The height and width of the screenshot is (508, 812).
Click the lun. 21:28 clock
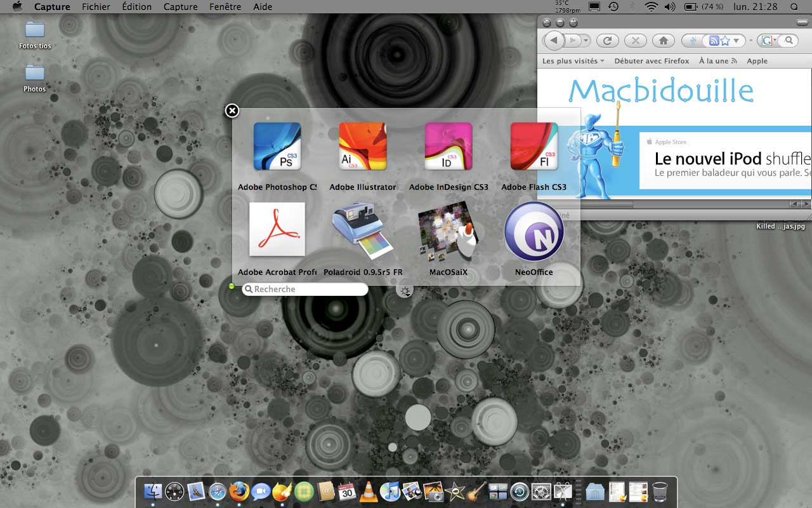coord(756,7)
